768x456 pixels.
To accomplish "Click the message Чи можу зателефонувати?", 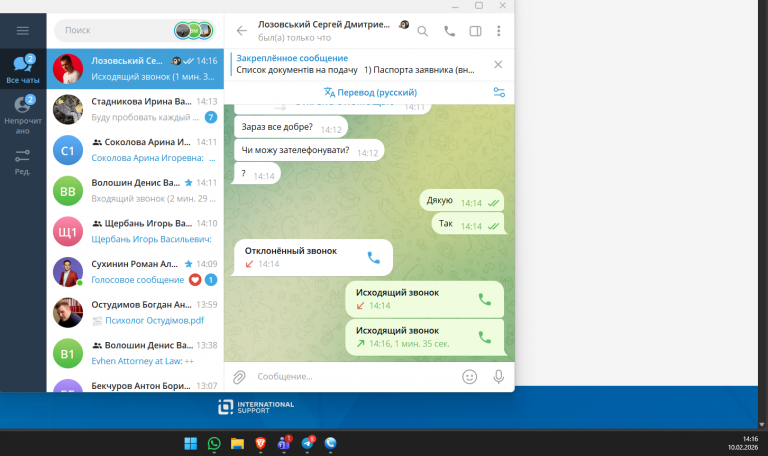I will click(309, 150).
